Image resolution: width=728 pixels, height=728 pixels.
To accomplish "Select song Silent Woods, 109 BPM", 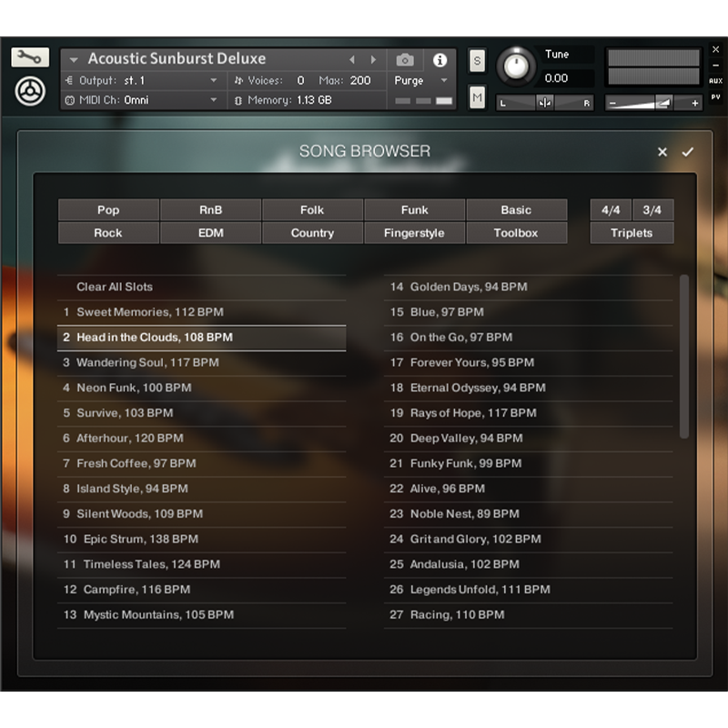I will (201, 514).
